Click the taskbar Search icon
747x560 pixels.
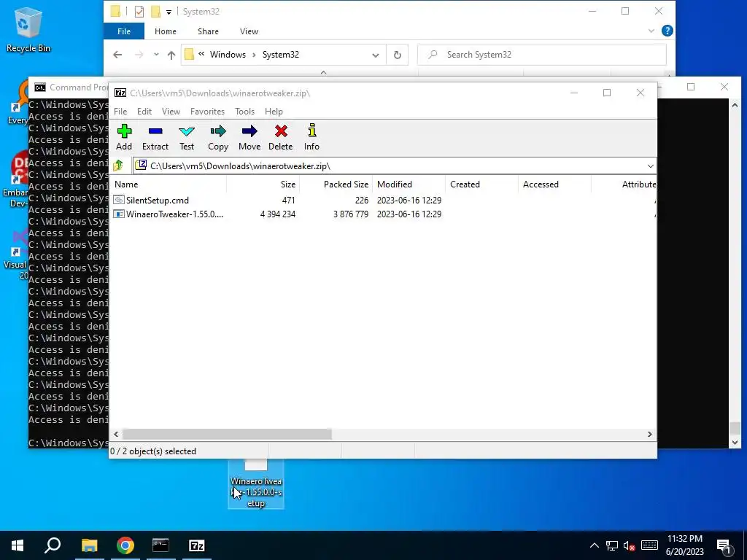tap(53, 545)
